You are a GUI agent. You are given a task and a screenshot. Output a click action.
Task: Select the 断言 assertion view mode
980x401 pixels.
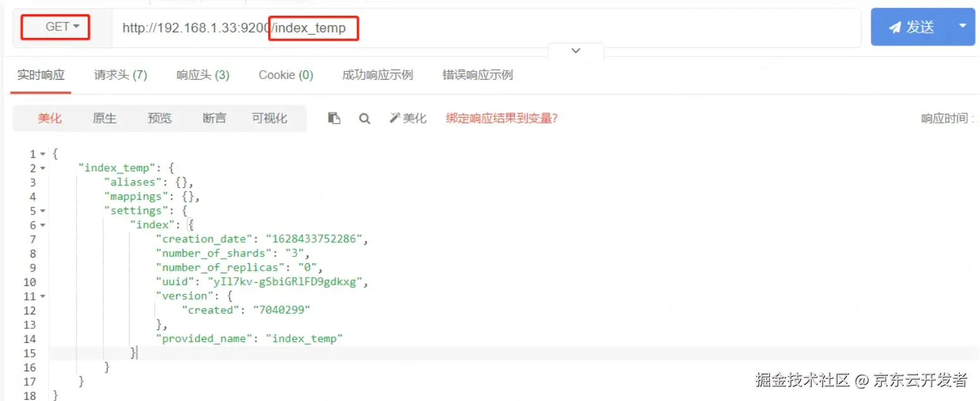214,118
